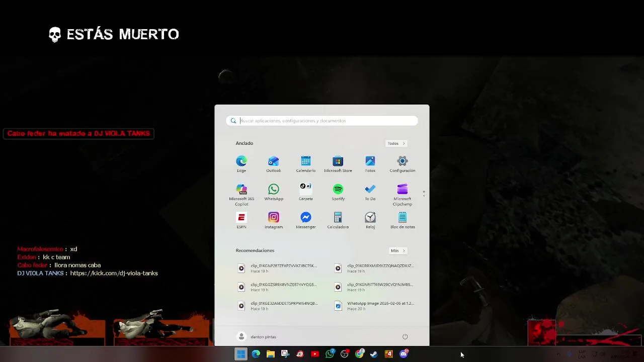Expand recommendations with Más button

pyautogui.click(x=397, y=250)
